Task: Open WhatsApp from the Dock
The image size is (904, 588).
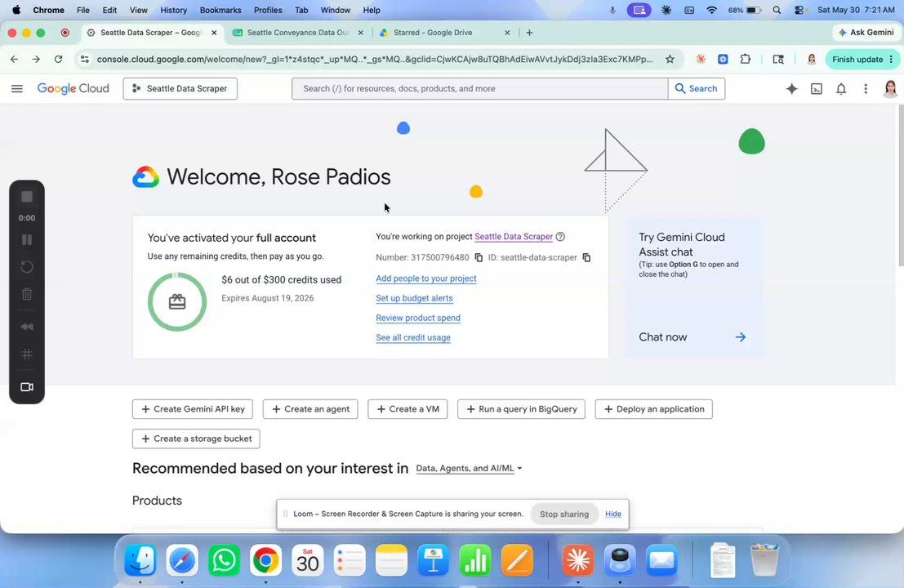Action: coord(224,559)
